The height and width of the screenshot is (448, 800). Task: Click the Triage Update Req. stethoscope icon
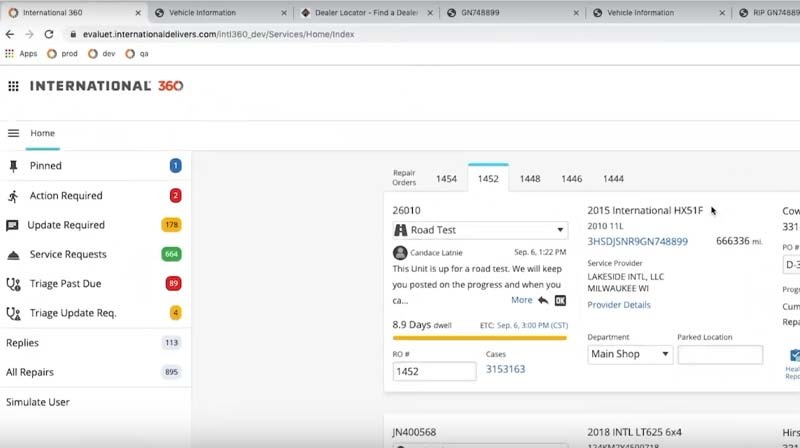click(13, 313)
